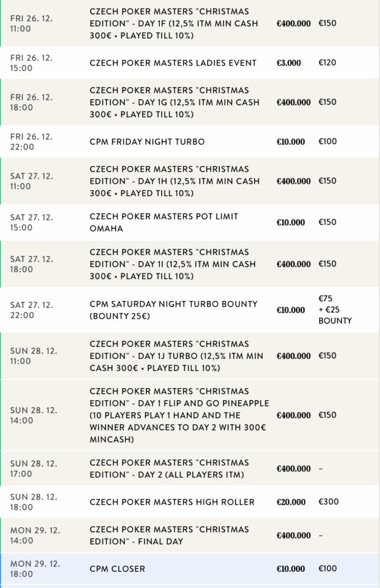Click the €3.000 guarantee of Ladies Event
Image resolution: width=380 pixels, height=588 pixels.
[x=289, y=63]
